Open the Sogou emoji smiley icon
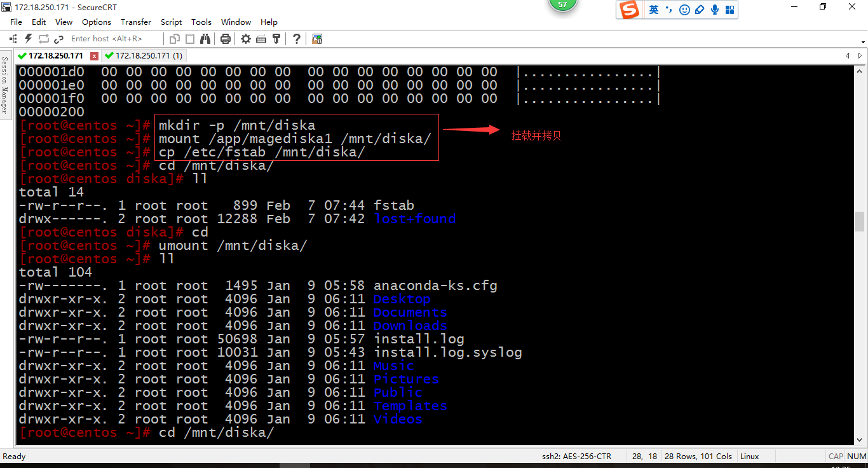Image resolution: width=868 pixels, height=468 pixels. (x=684, y=10)
